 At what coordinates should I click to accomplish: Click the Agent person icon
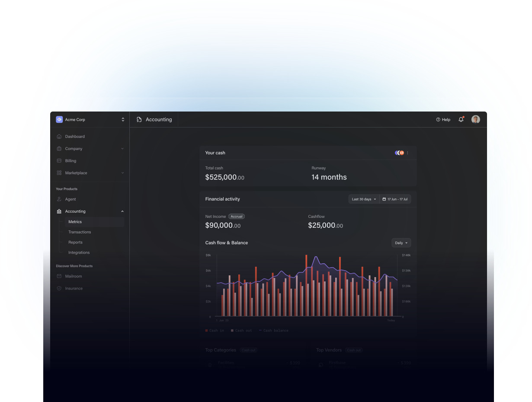pyautogui.click(x=59, y=199)
